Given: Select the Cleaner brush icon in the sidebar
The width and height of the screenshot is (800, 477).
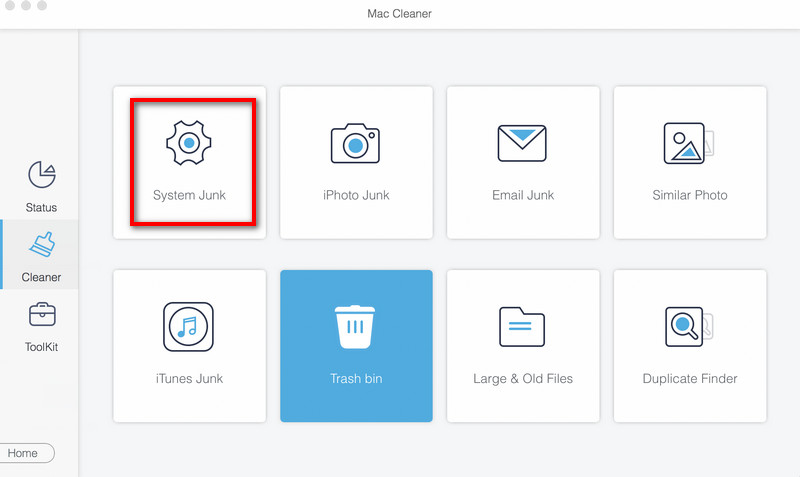Looking at the screenshot, I should click(x=42, y=246).
